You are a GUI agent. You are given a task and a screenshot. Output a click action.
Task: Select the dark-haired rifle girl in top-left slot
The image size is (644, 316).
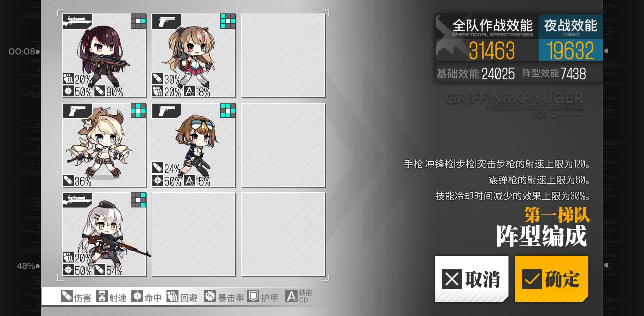[104, 56]
